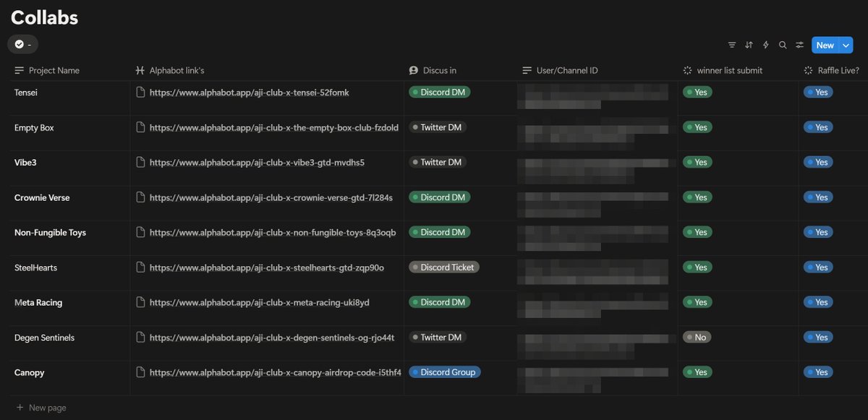Viewport: 868px width, 420px height.
Task: Open the Empty Box alphabot link
Action: pyautogui.click(x=274, y=128)
